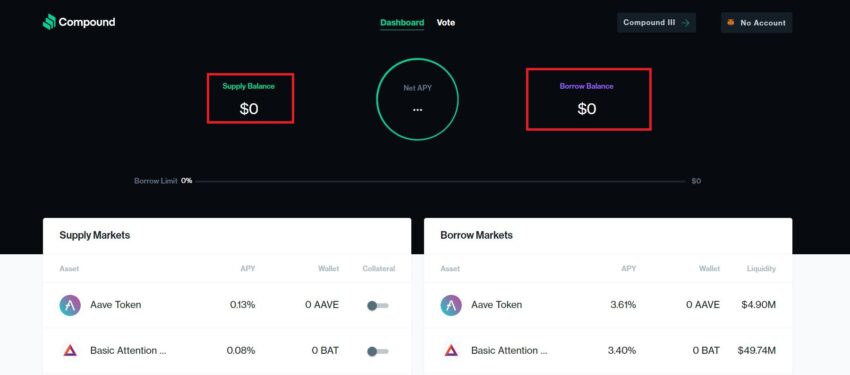850x375 pixels.
Task: Select Basic Attention row in Supply Markets
Action: [227, 351]
